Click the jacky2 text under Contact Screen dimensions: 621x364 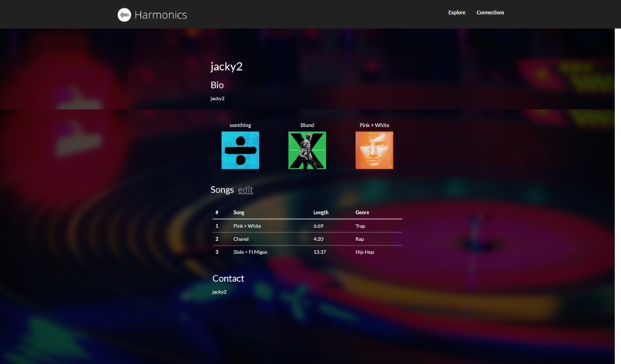pyautogui.click(x=220, y=292)
